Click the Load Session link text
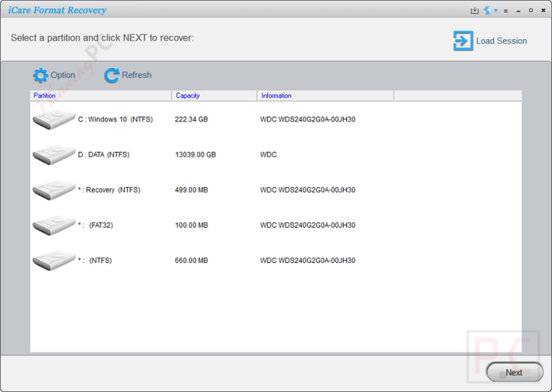 pos(501,41)
